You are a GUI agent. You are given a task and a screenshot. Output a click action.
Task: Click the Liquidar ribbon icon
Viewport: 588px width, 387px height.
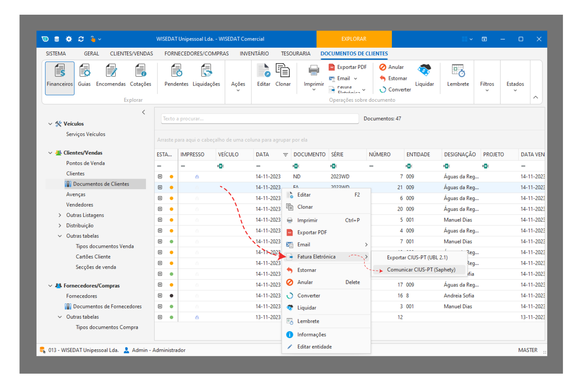[424, 76]
